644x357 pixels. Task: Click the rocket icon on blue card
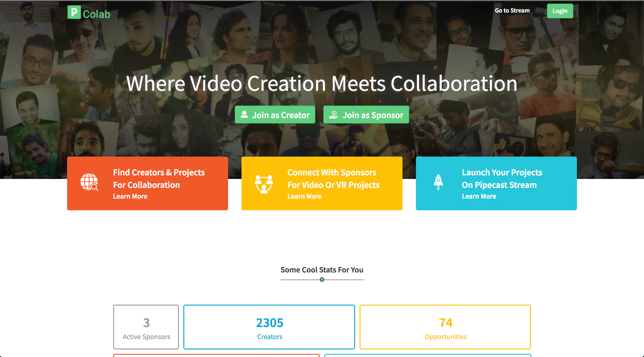(x=438, y=182)
